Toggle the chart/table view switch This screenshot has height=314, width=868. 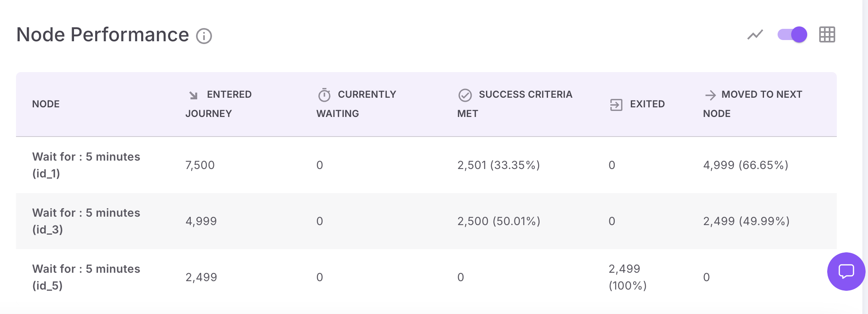click(x=792, y=34)
